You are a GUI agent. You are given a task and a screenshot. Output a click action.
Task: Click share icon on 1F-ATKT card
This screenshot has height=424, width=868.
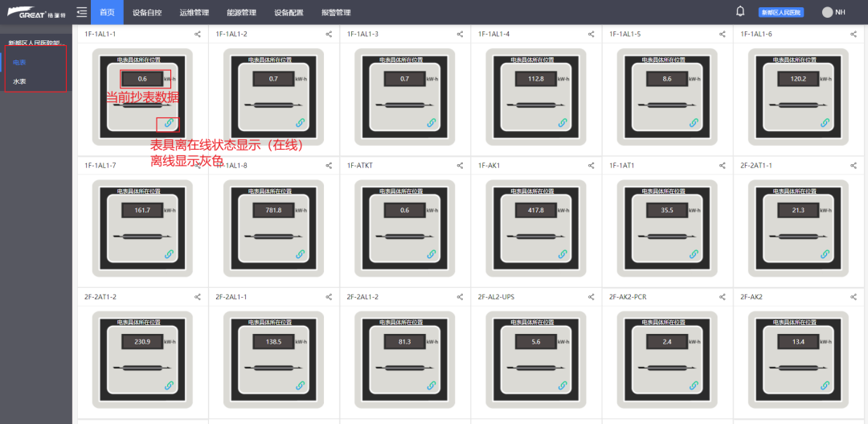pyautogui.click(x=460, y=166)
